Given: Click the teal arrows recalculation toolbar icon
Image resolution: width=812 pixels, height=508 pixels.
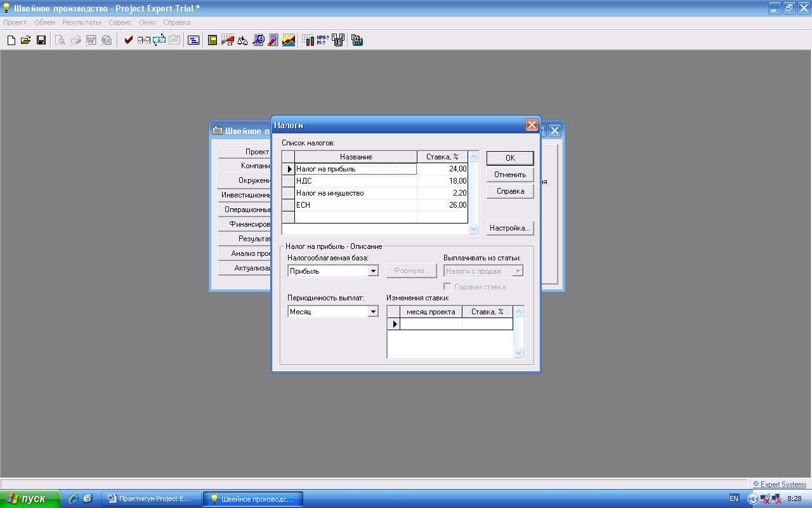Looking at the screenshot, I should [x=159, y=40].
